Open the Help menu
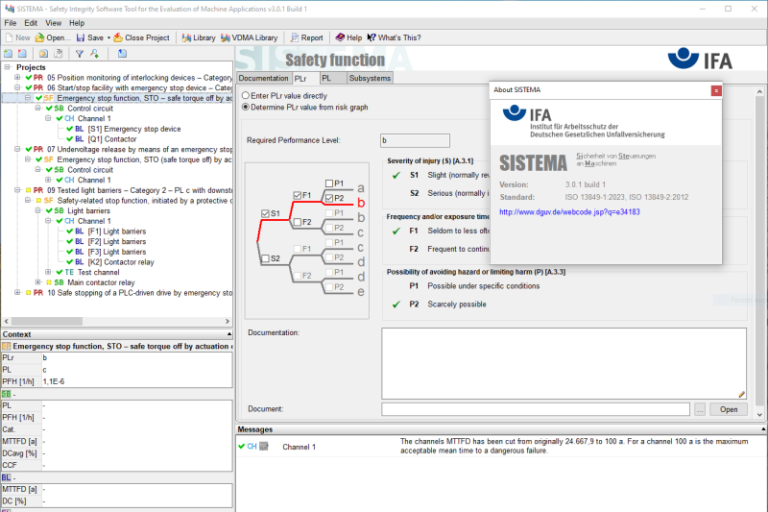The image size is (768, 512). (76, 23)
